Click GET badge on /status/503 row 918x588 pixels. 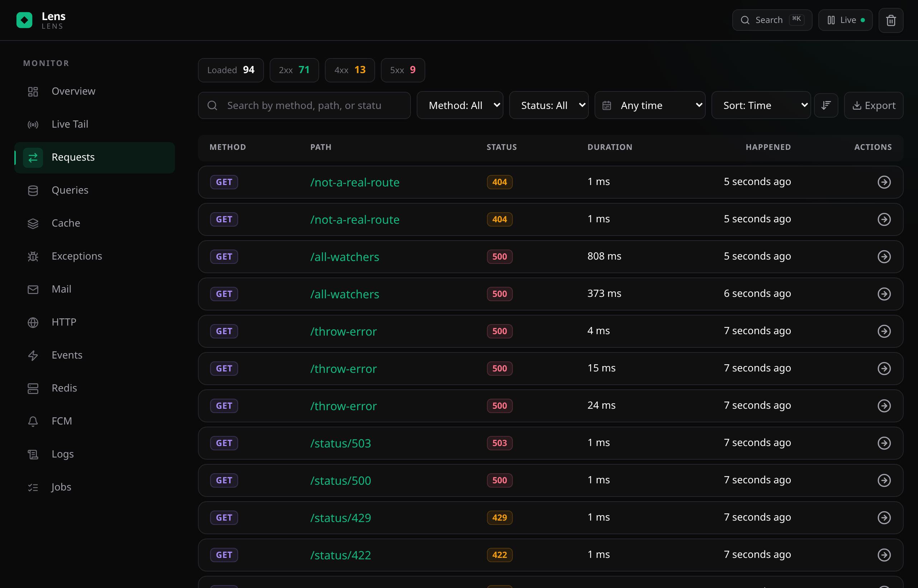[x=224, y=443]
